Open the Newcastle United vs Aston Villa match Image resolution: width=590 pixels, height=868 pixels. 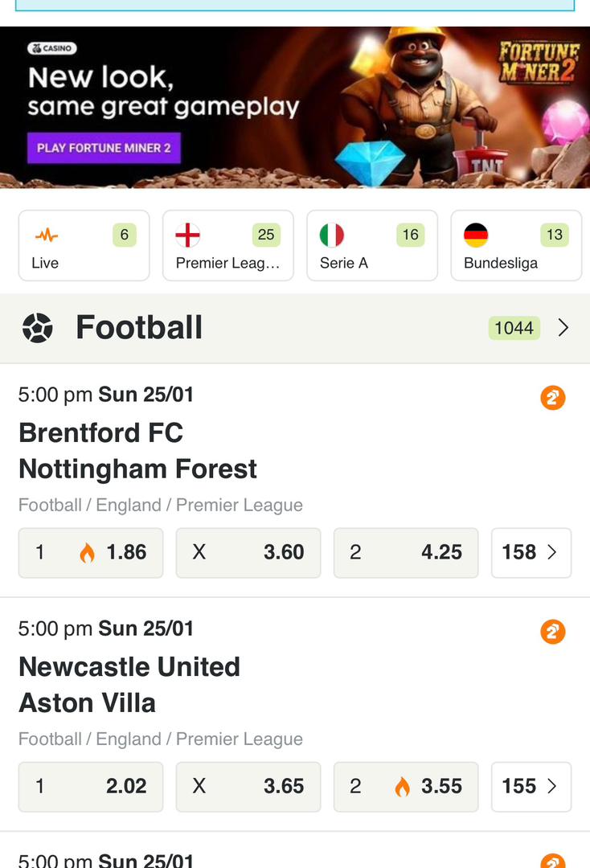129,684
